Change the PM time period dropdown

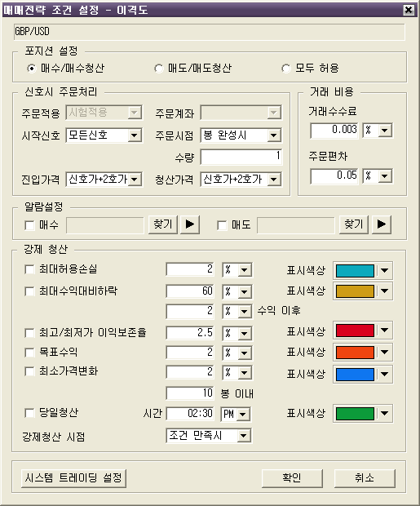[x=242, y=414]
